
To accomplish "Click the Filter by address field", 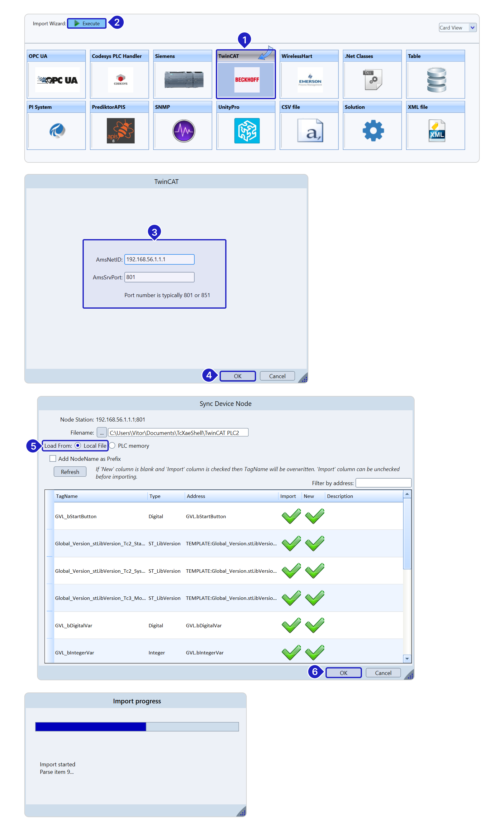I will point(384,483).
